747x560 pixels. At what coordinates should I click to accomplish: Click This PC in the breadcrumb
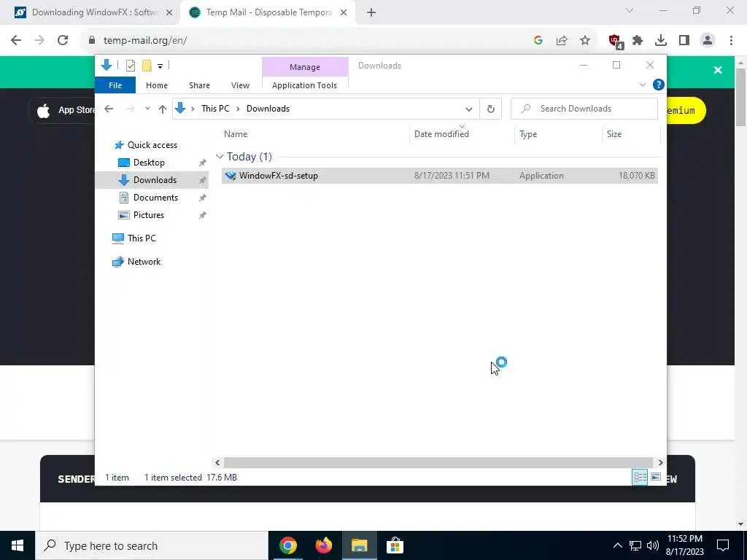[215, 109]
